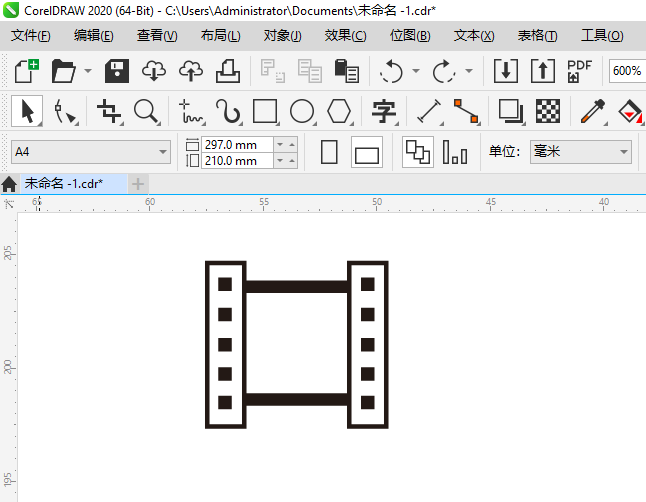Select the Polygon tool
The height and width of the screenshot is (502, 646).
click(x=339, y=111)
